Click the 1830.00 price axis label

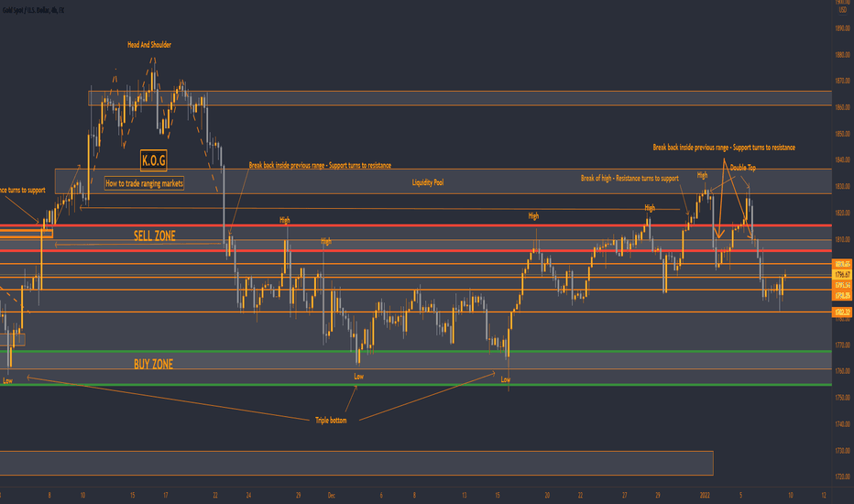coord(842,186)
